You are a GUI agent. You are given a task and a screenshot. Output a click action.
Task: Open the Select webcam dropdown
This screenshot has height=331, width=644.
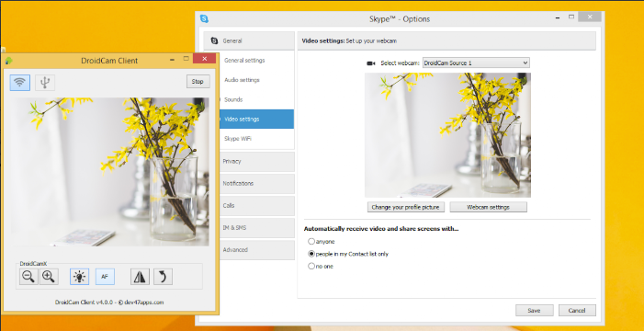click(x=476, y=63)
